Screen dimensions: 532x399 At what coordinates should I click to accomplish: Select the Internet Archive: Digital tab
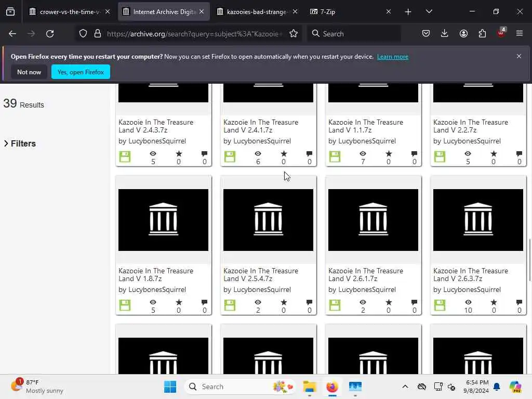point(164,12)
